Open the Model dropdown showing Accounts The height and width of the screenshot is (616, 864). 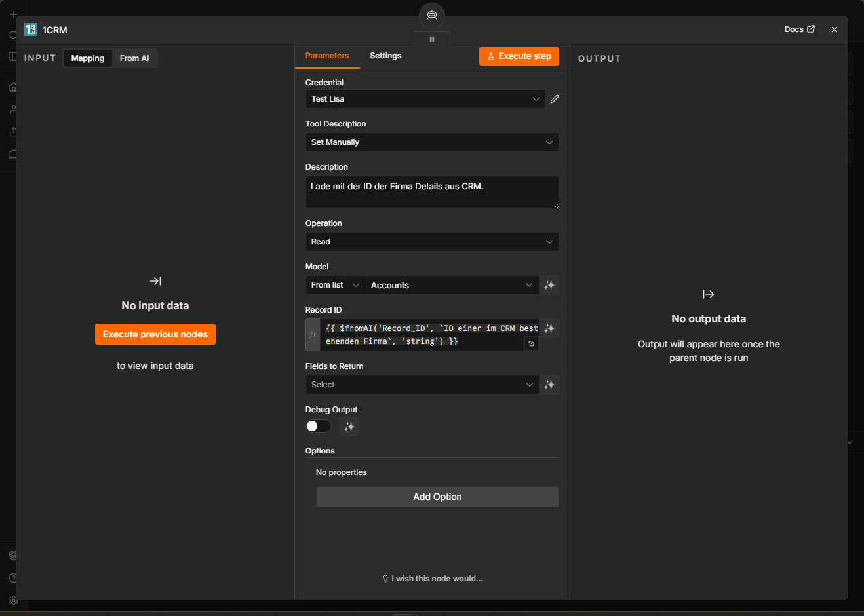coord(452,285)
